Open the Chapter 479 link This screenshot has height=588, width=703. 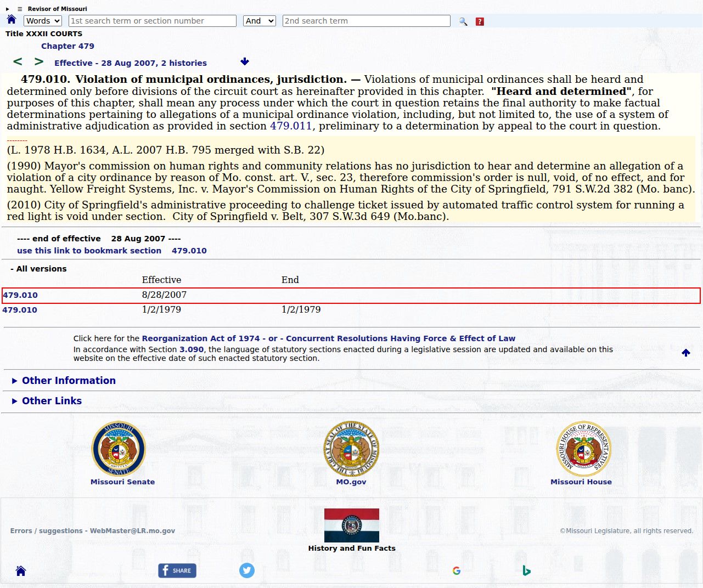click(68, 46)
